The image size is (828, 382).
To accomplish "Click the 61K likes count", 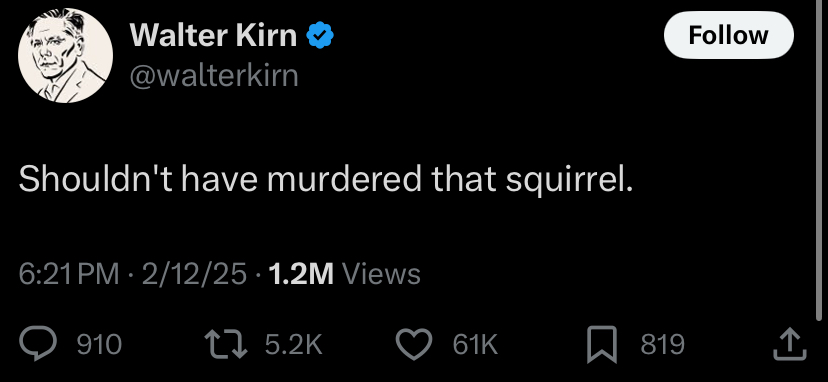I will [475, 344].
